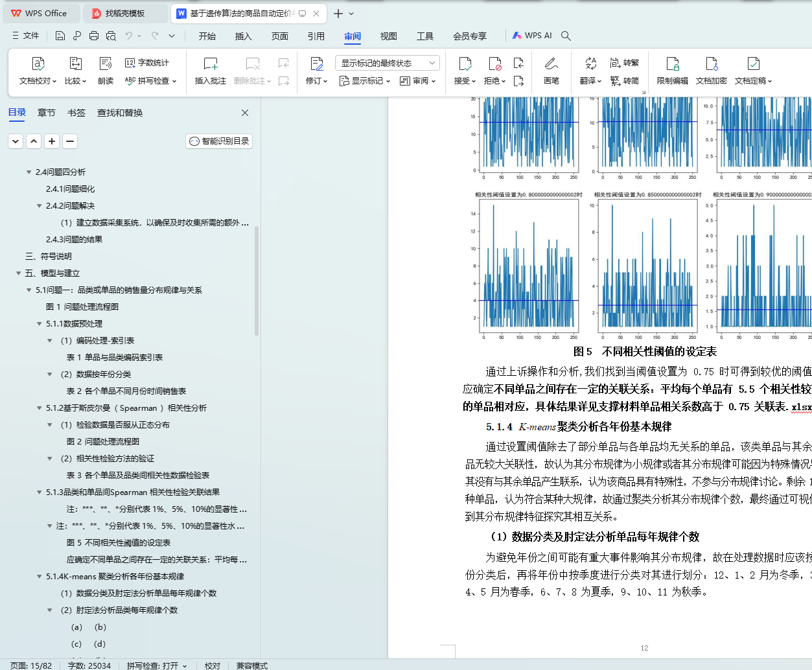Click the 字数: 25034 status entry
The height and width of the screenshot is (670, 812).
[x=89, y=665]
